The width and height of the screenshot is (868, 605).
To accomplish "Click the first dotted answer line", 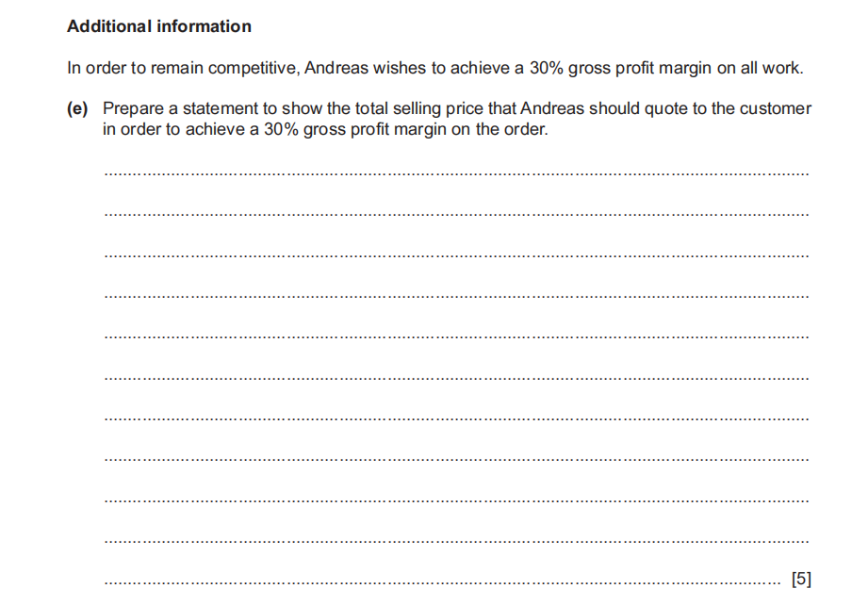I will (456, 174).
